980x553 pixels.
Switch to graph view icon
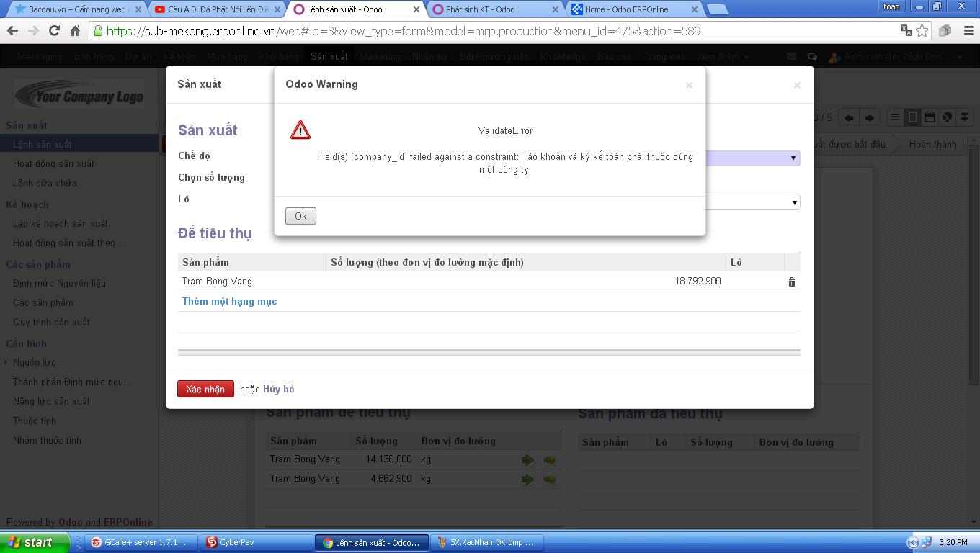click(x=947, y=117)
